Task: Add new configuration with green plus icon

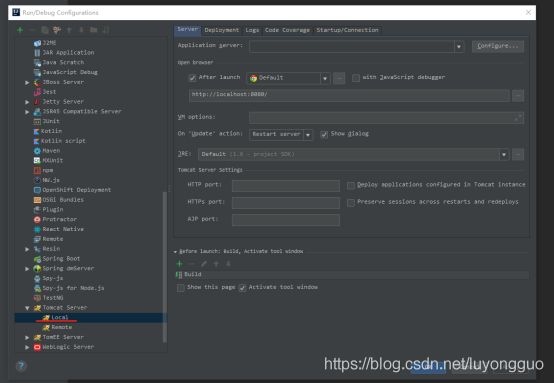Action: tap(20, 30)
